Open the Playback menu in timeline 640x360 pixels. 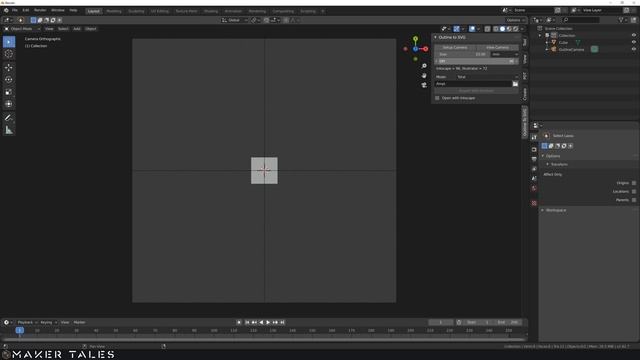(x=27, y=322)
